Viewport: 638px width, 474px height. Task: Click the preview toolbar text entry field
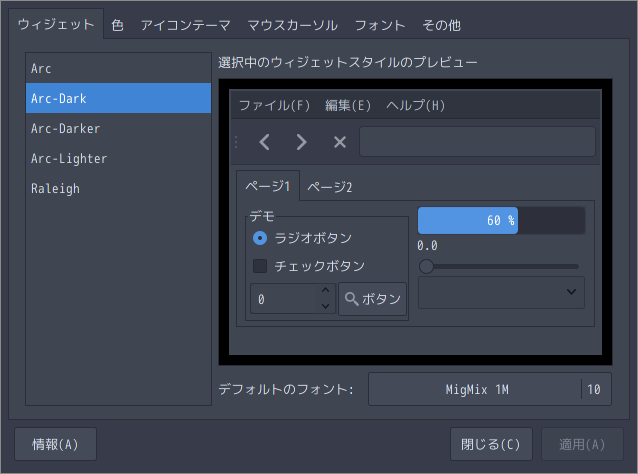coord(477,142)
